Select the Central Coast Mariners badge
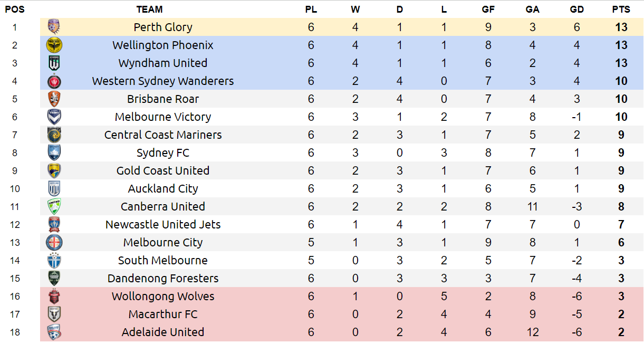Viewport: 644px width, 353px height. click(54, 135)
